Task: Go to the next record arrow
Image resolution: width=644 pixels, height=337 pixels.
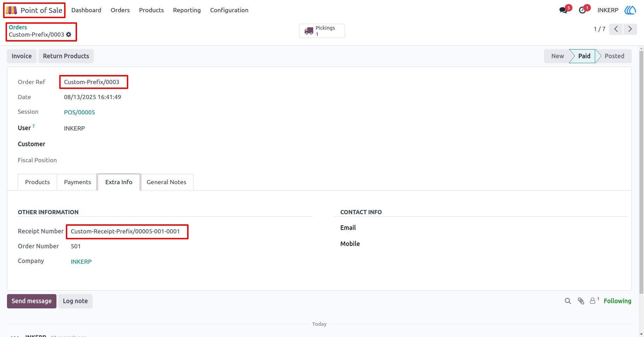Action: pyautogui.click(x=630, y=29)
